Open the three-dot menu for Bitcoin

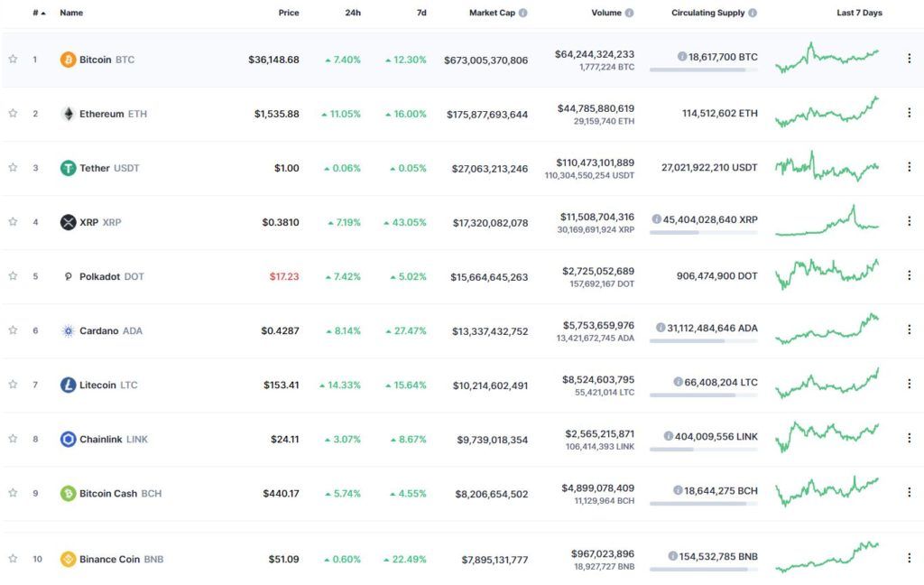click(x=910, y=59)
